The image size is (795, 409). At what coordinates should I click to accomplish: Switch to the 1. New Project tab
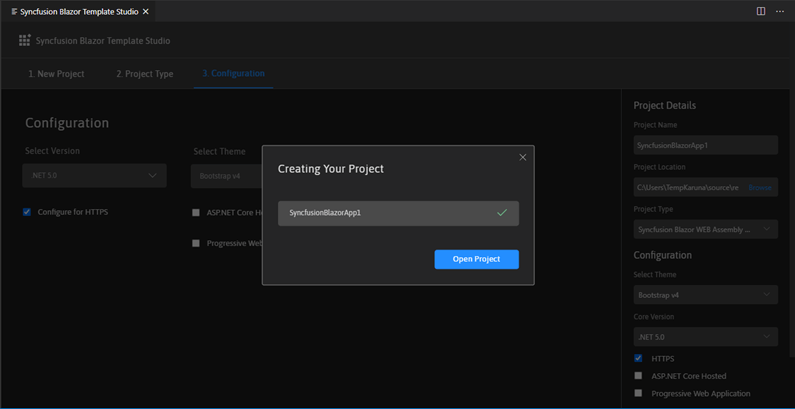tap(56, 74)
